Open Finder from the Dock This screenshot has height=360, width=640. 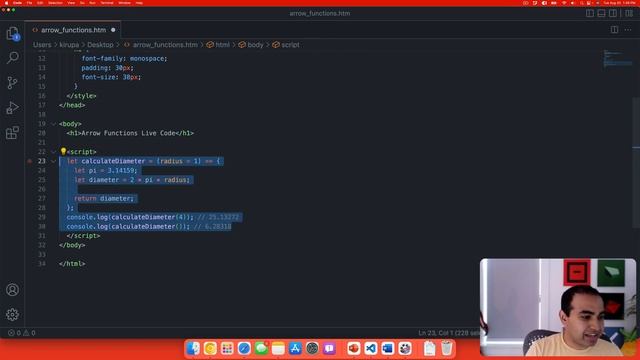coord(193,348)
